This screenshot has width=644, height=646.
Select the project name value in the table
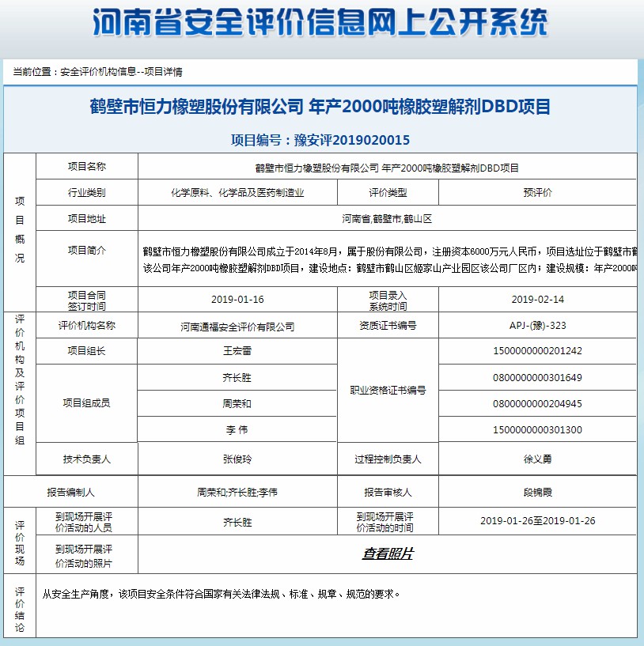(x=387, y=168)
